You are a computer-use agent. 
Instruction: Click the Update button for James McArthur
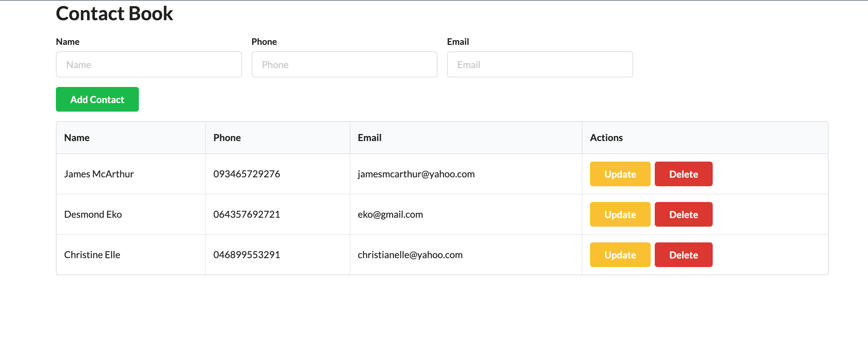(619, 174)
